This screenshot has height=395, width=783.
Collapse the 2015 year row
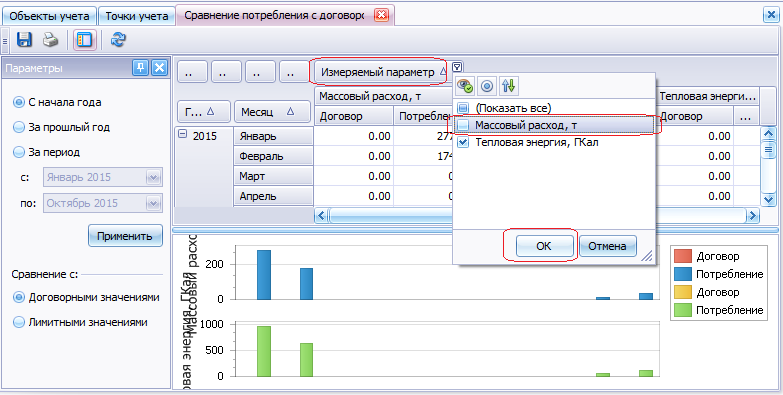coord(183,134)
